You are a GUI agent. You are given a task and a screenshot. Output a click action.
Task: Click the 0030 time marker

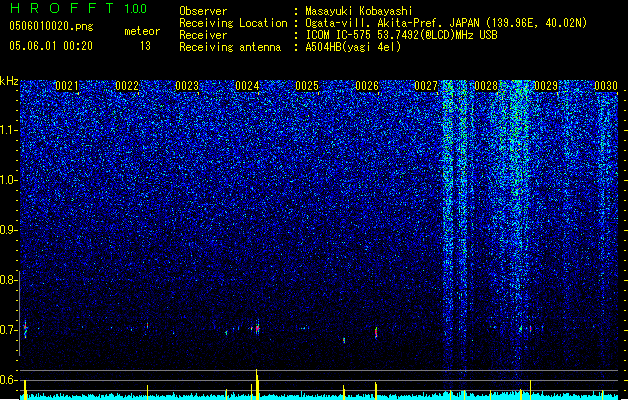coord(606,86)
